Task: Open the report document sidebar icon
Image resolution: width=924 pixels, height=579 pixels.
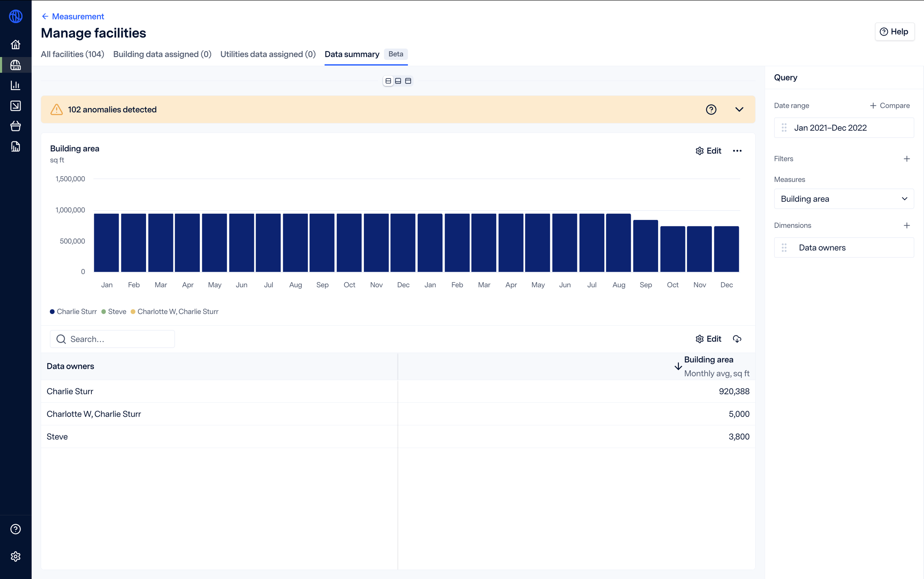Action: point(15,147)
